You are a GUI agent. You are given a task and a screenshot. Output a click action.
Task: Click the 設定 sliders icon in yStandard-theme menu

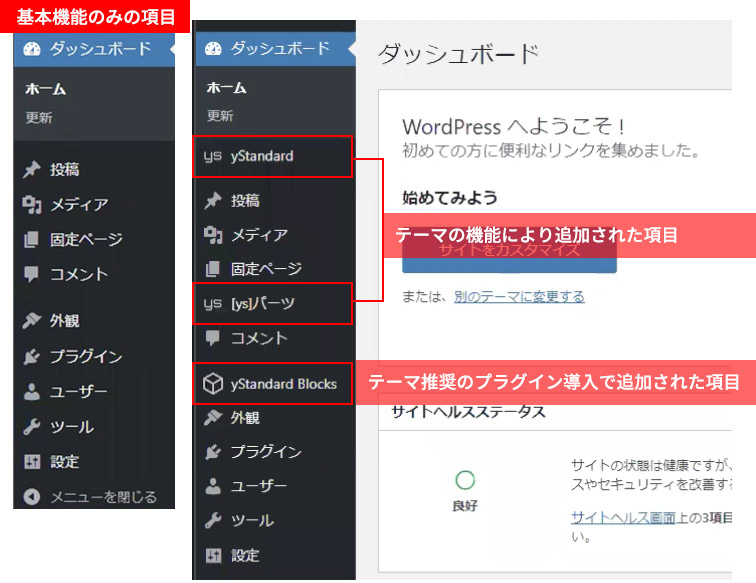213,556
